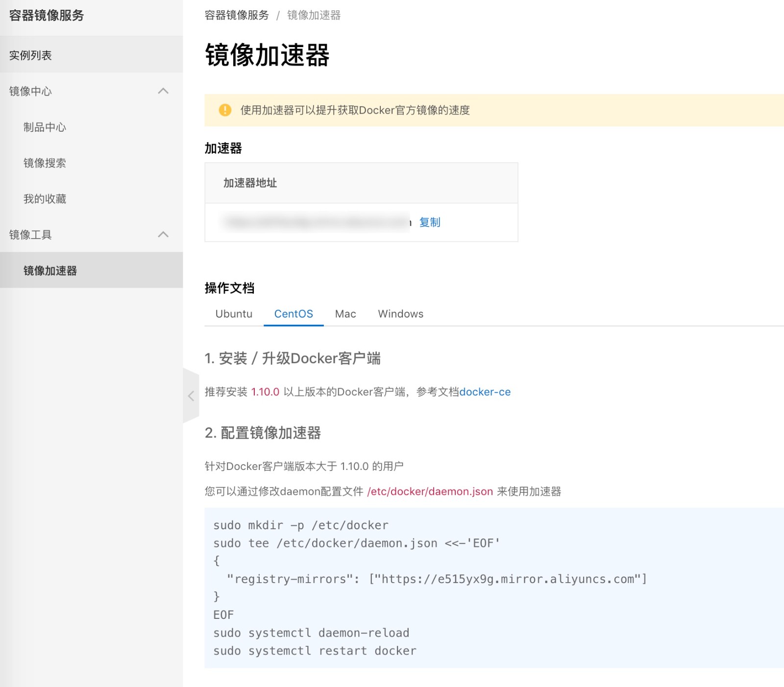Click the sudo systemctl daemon-reload line
This screenshot has width=784, height=687.
[x=311, y=633]
